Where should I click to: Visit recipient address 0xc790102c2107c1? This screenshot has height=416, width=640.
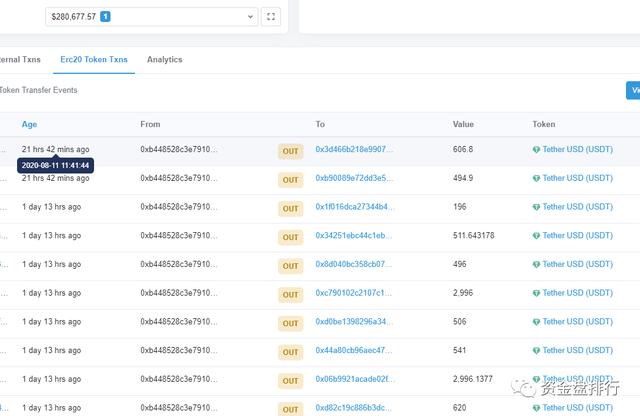click(354, 293)
